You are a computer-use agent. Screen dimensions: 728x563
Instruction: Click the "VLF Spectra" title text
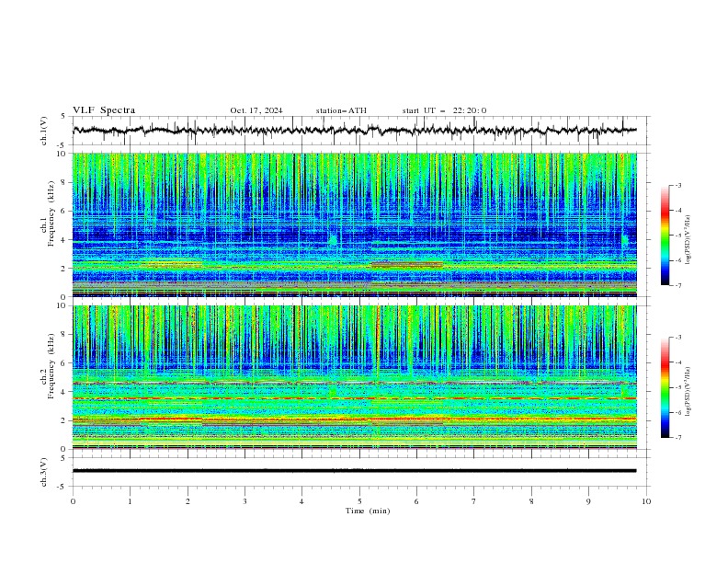pos(104,110)
